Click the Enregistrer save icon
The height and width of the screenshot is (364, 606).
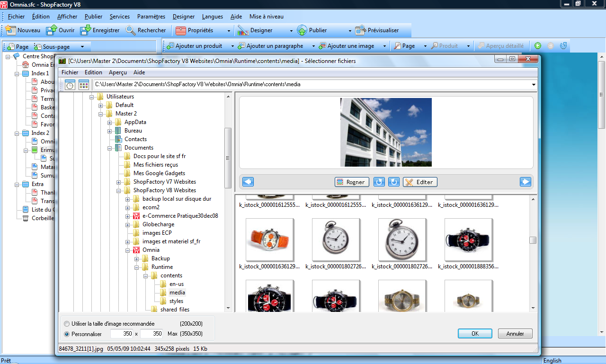point(86,30)
